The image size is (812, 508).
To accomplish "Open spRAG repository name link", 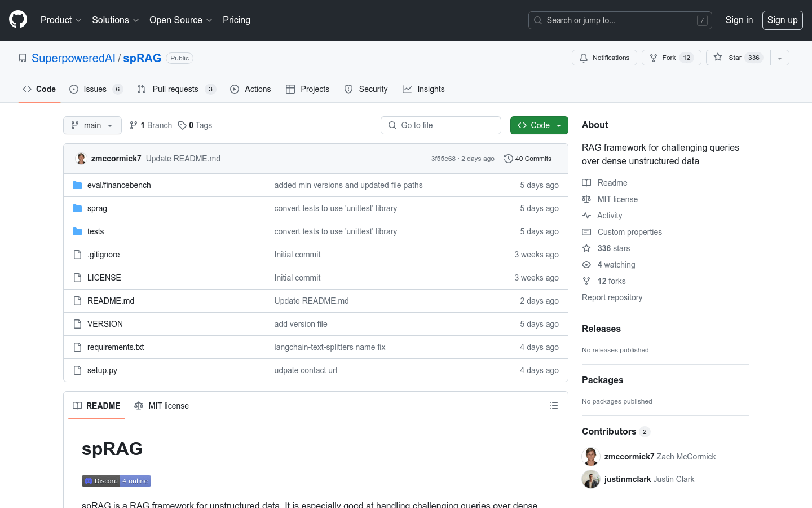I will click(x=142, y=58).
